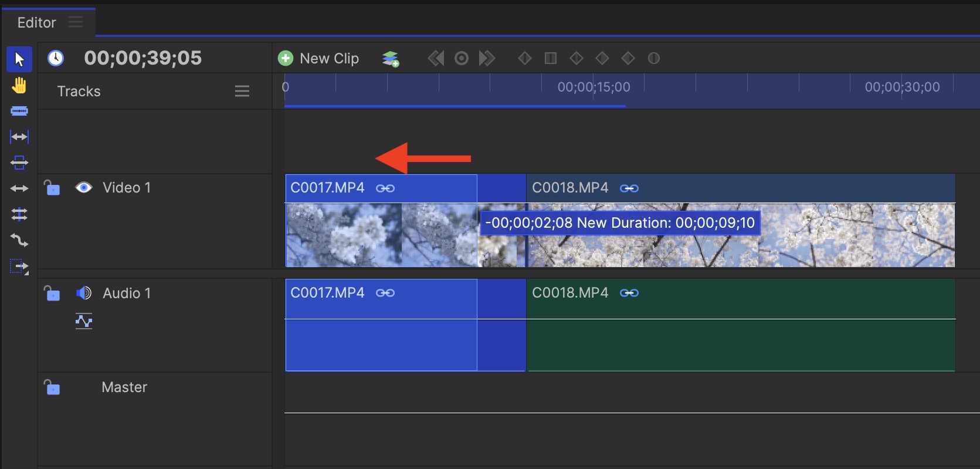Pick the Slice razor tool
Screen dimensions: 980x469
click(x=19, y=111)
